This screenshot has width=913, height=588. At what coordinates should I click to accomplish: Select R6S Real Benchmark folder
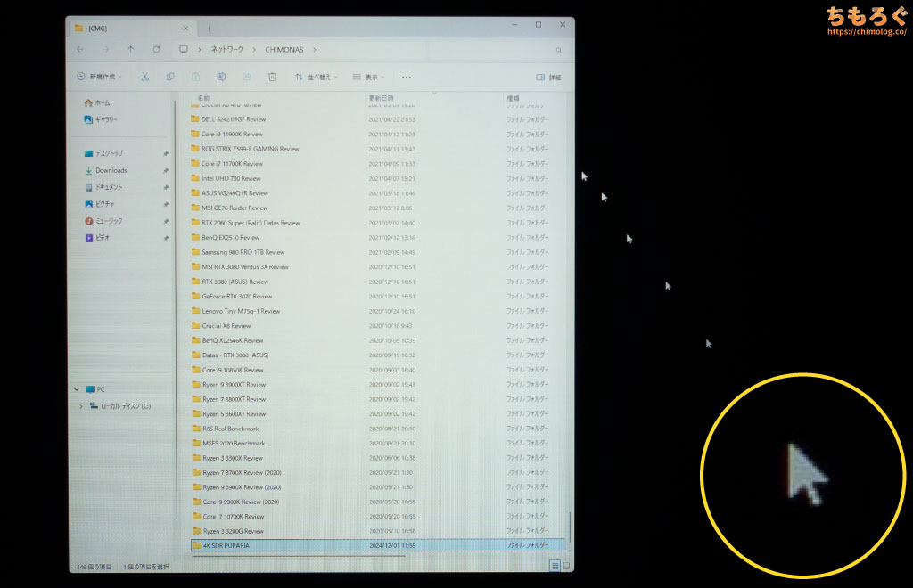pos(231,429)
